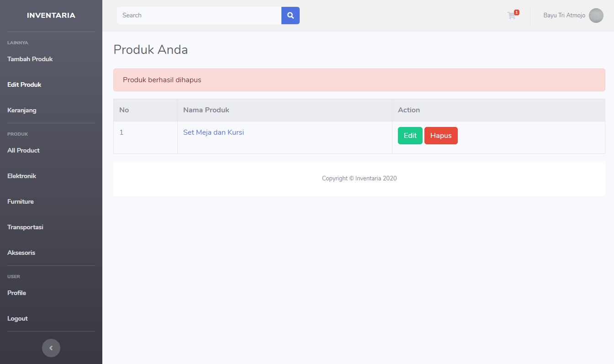The height and width of the screenshot is (364, 614).
Task: Click the cart notification badge
Action: [x=516, y=12]
